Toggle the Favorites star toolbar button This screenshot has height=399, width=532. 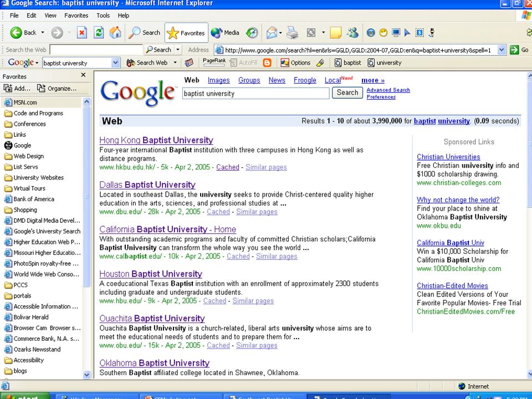[x=186, y=33]
